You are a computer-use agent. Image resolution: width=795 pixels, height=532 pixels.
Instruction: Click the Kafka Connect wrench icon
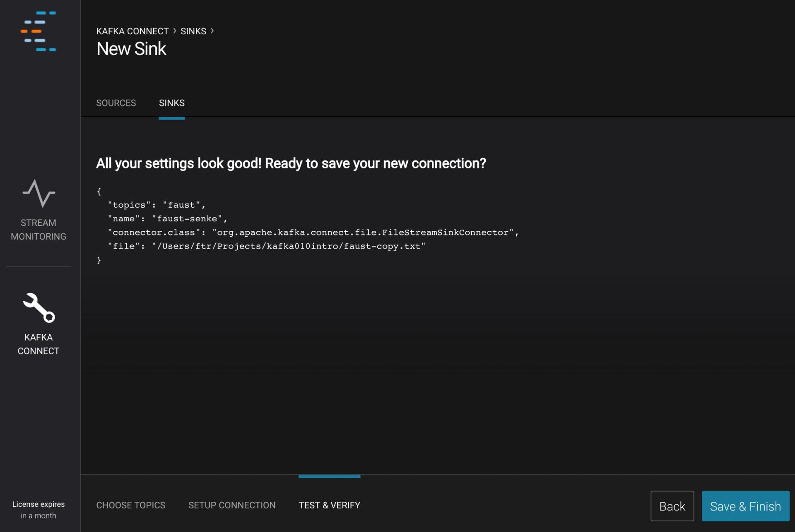[39, 308]
